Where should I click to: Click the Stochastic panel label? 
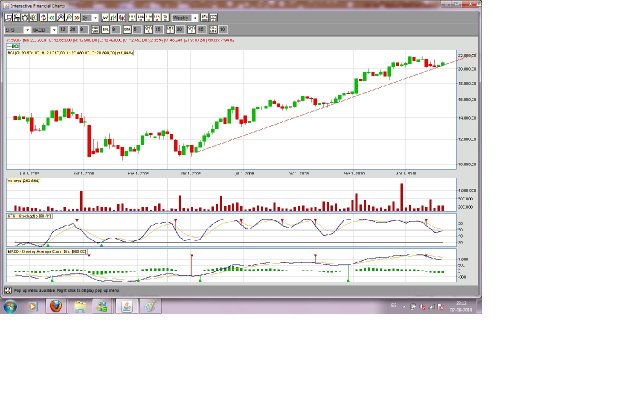click(x=30, y=216)
